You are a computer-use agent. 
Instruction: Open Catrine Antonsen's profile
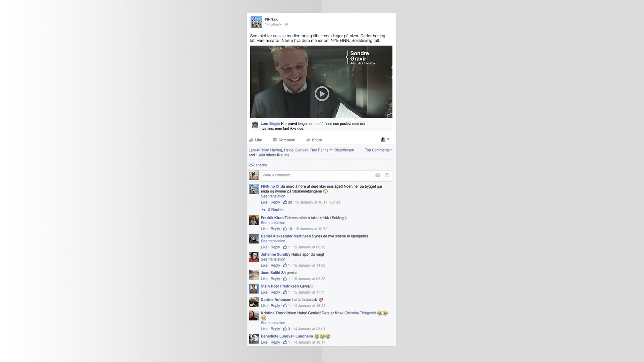click(276, 300)
